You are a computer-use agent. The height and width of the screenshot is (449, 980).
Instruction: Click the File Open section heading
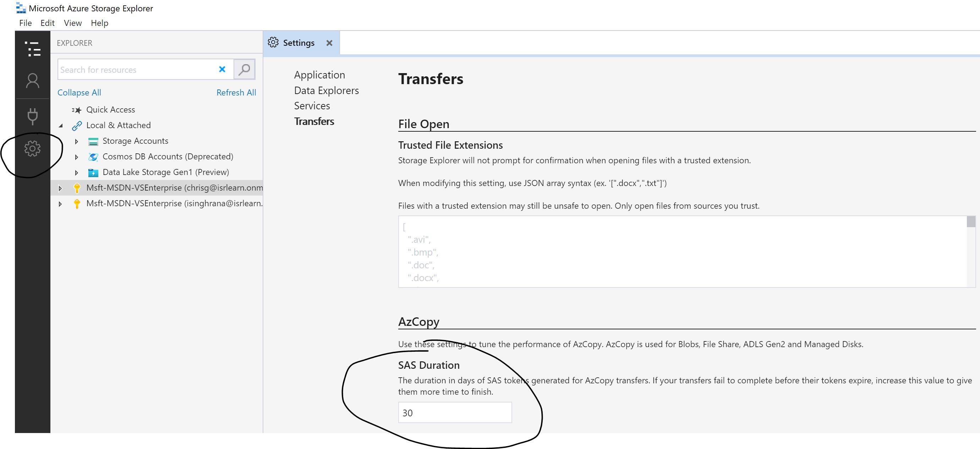click(x=424, y=124)
